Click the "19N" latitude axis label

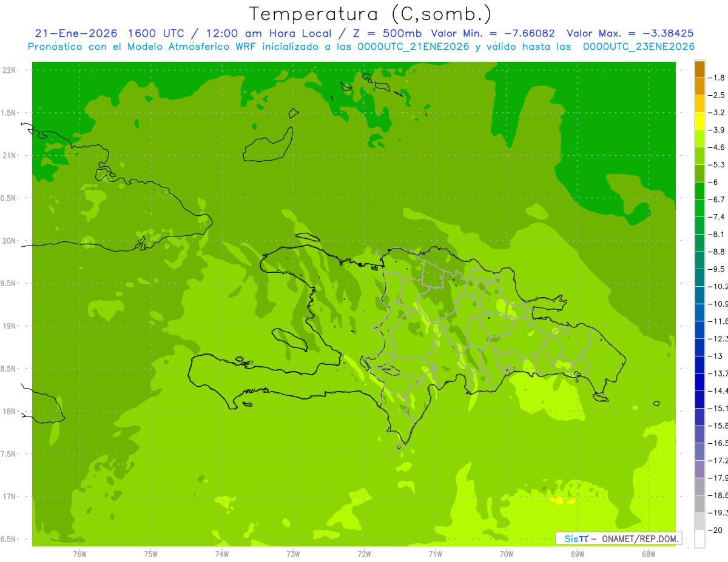[x=10, y=326]
